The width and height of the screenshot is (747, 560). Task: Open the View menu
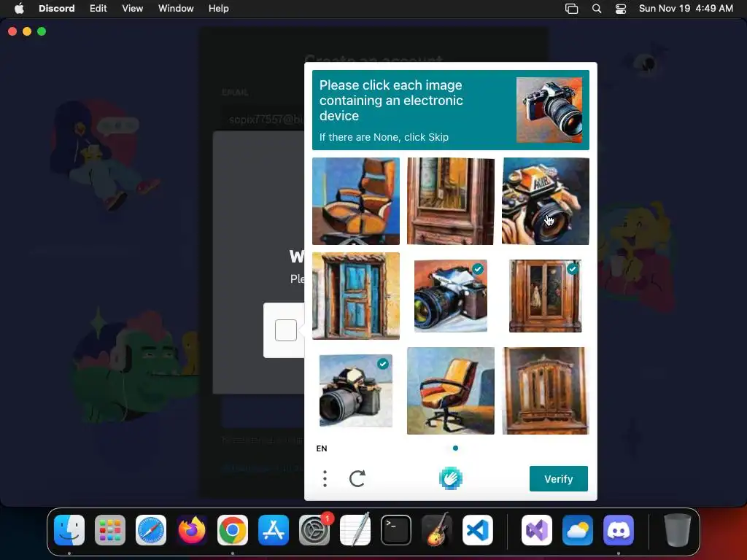point(133,9)
